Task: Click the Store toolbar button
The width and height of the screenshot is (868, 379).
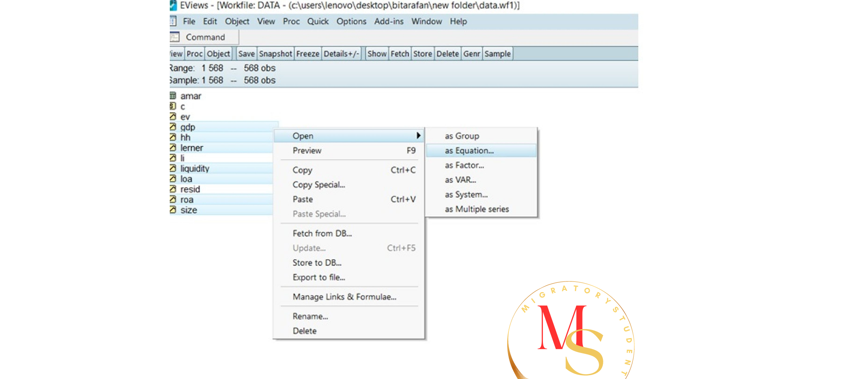Action: tap(423, 54)
